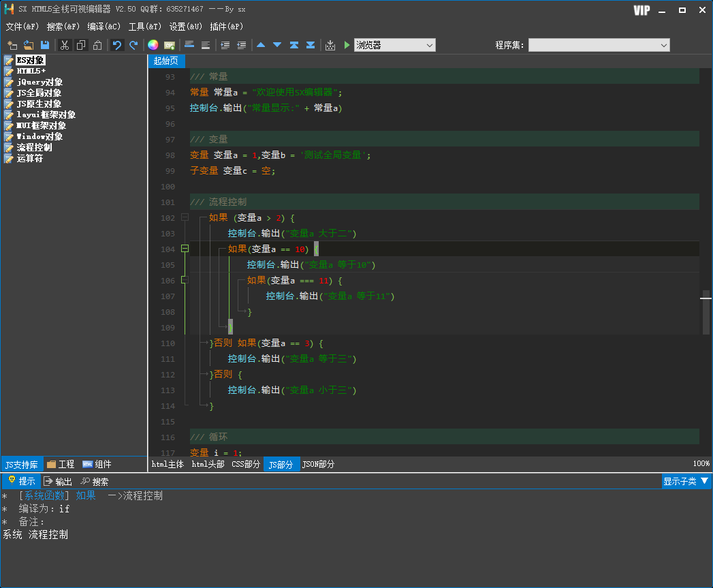Open the 编译 menu
This screenshot has width=713, height=588.
coord(104,27)
